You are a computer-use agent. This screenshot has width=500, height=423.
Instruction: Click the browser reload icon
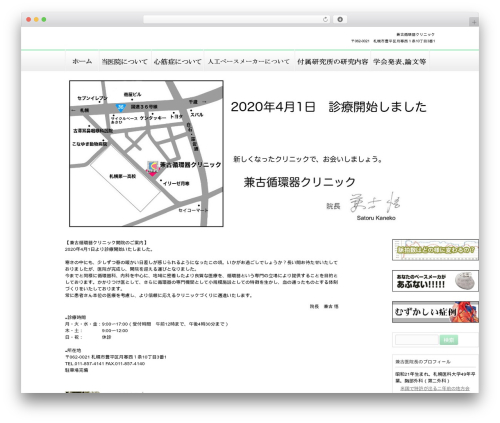(x=325, y=20)
